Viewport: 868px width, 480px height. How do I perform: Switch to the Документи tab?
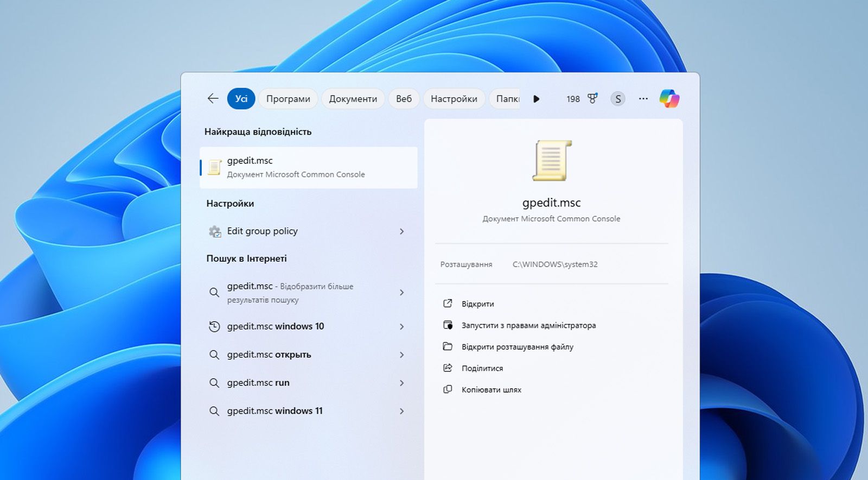[x=353, y=99]
